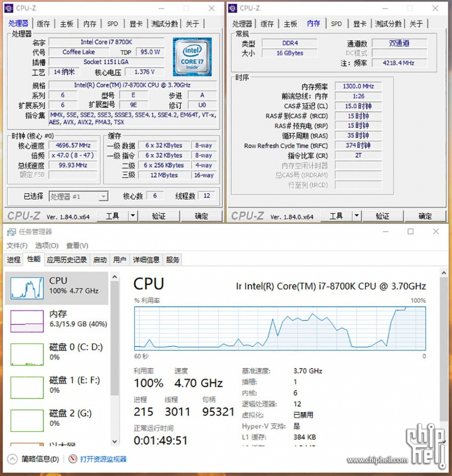Click right pane scroll up arrow
Image resolution: width=452 pixels, height=476 pixels.
coord(444,273)
